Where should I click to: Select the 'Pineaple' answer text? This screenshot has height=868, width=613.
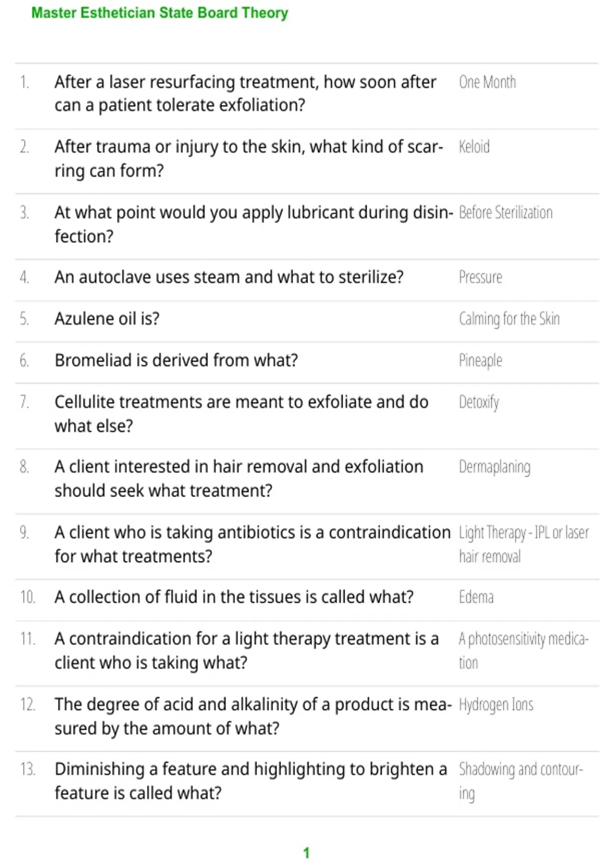[x=481, y=361]
